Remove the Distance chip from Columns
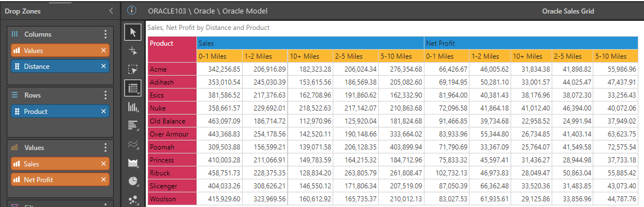The height and width of the screenshot is (207, 644). click(x=104, y=66)
